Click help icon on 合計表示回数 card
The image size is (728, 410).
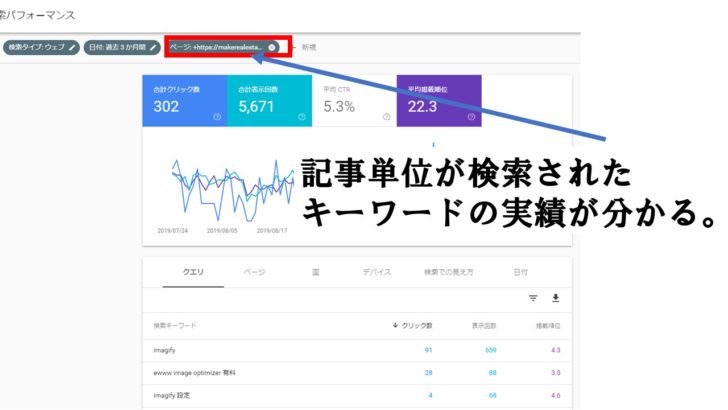pos(302,116)
